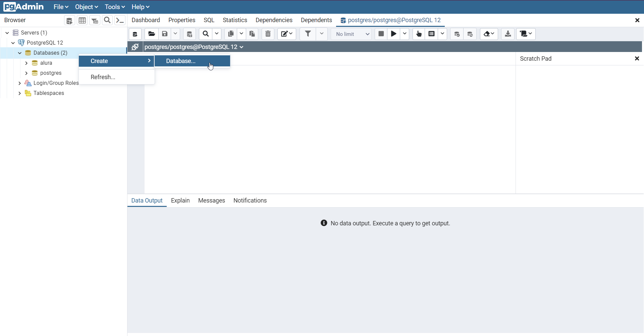
Task: Execute the query with the play button
Action: [393, 34]
